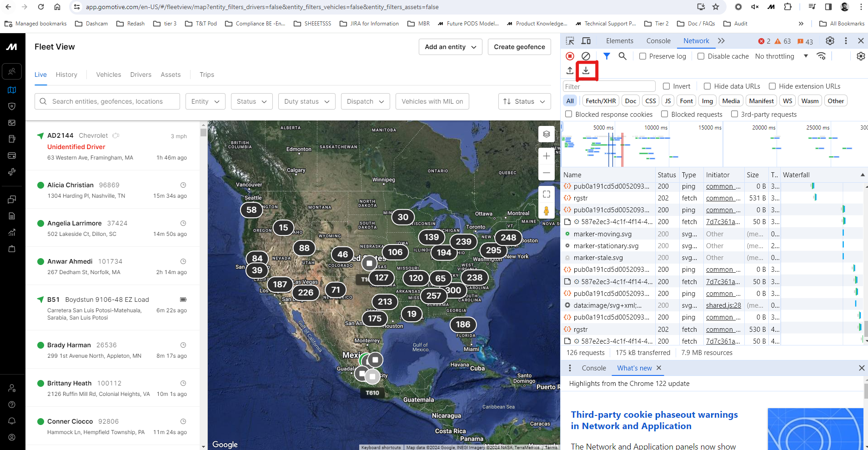Open DevTools settings gear
This screenshot has height=450, width=868.
(x=830, y=41)
